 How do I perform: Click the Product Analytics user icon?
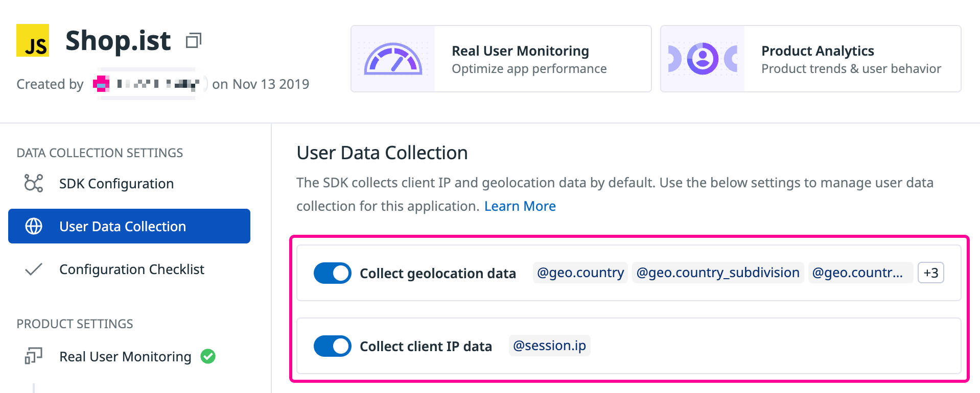point(703,59)
